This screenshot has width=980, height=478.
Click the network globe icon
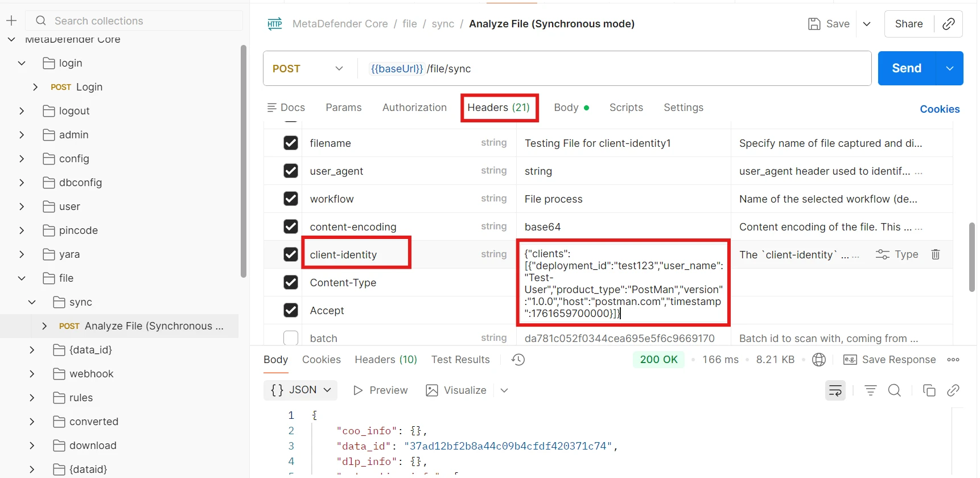point(819,360)
